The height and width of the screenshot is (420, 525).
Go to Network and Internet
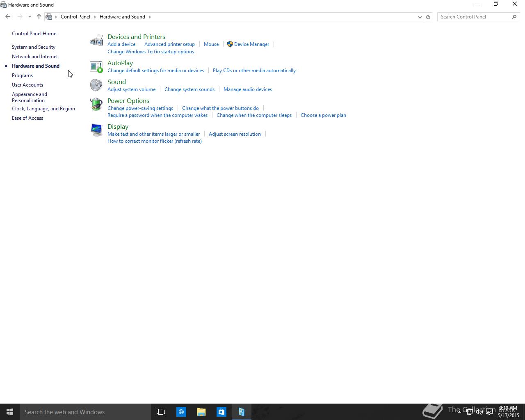tap(35, 57)
